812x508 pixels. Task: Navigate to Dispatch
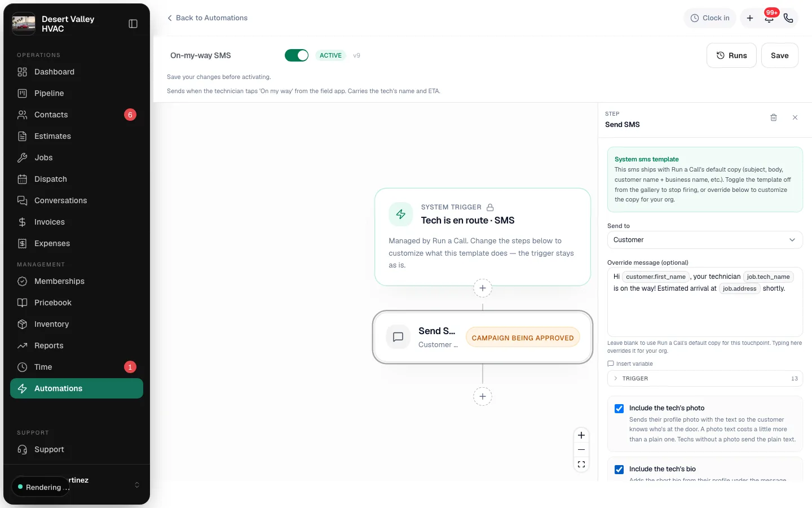click(x=77, y=179)
